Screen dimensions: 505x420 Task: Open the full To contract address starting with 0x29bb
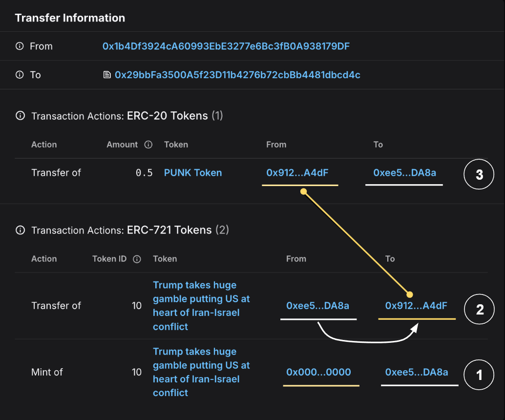click(237, 75)
